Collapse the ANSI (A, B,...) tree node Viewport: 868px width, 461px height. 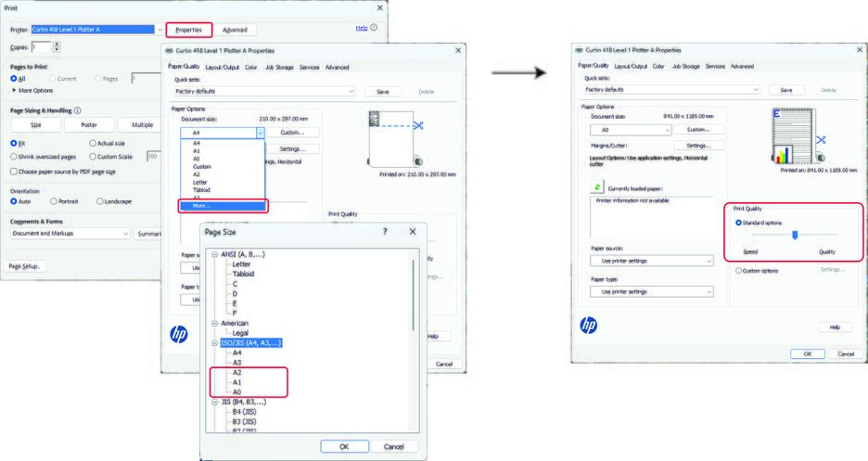[215, 254]
